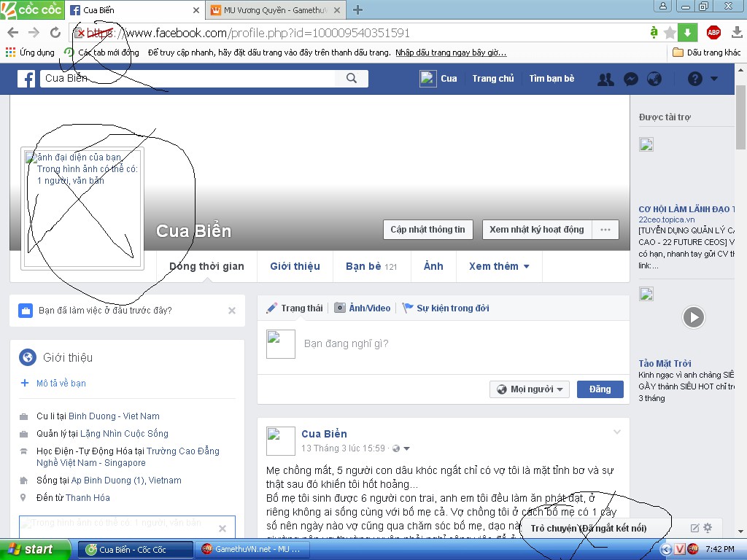Open chat settings gear icon

(x=707, y=528)
